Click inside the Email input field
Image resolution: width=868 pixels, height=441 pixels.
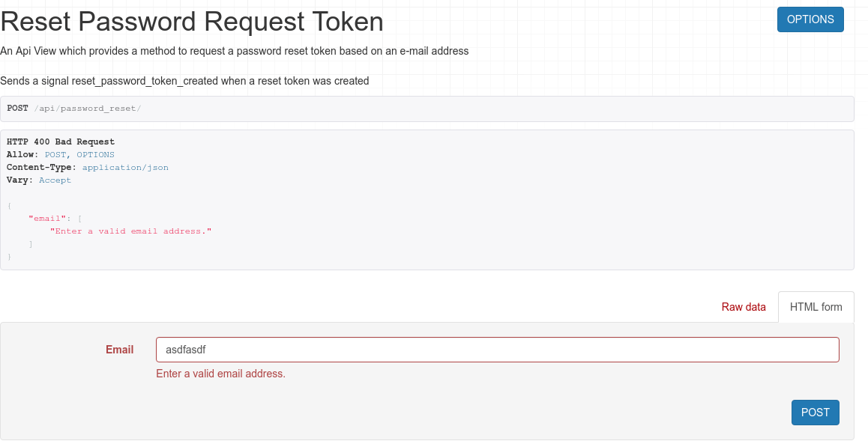tap(497, 350)
